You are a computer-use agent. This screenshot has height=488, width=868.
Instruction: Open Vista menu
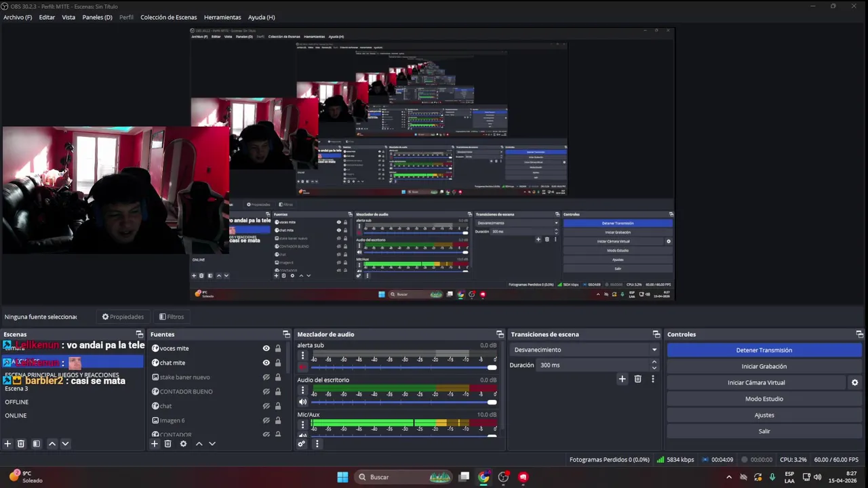[68, 17]
